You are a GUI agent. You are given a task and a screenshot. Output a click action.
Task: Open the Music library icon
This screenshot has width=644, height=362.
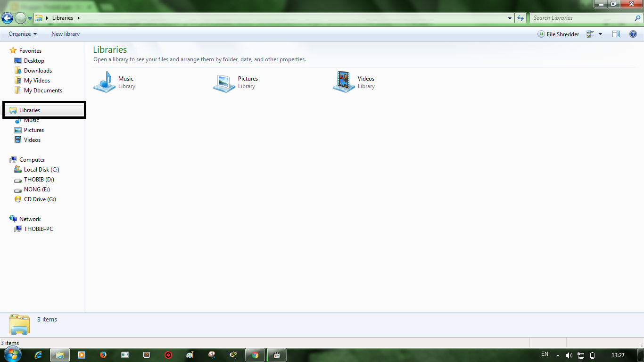point(105,82)
